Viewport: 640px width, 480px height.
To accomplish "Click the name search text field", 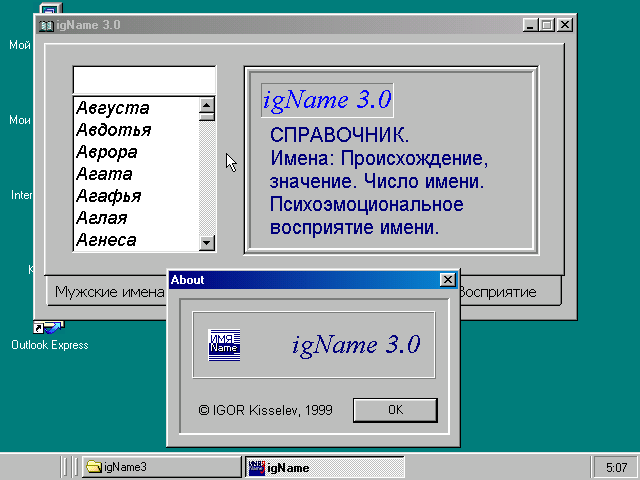I will pyautogui.click(x=144, y=79).
